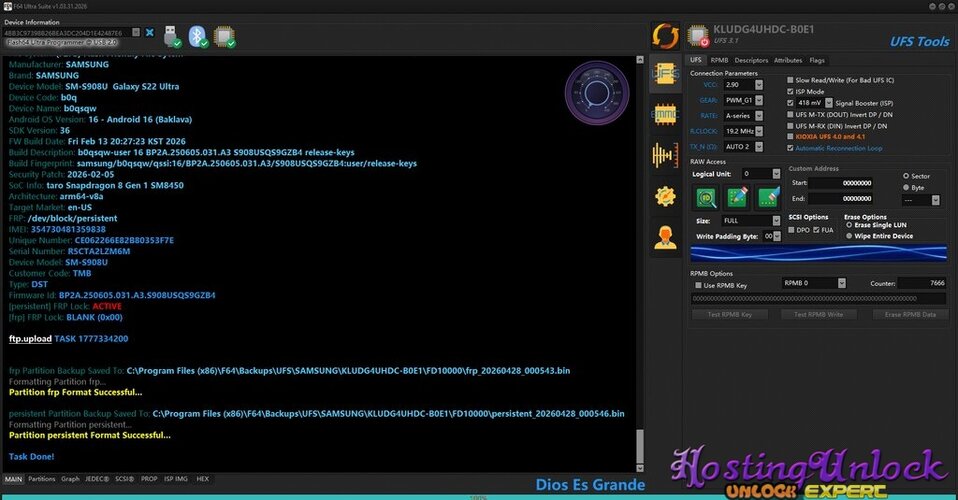This screenshot has height=500, width=958.
Task: Click the Bluetooth status icon
Action: [x=198, y=36]
